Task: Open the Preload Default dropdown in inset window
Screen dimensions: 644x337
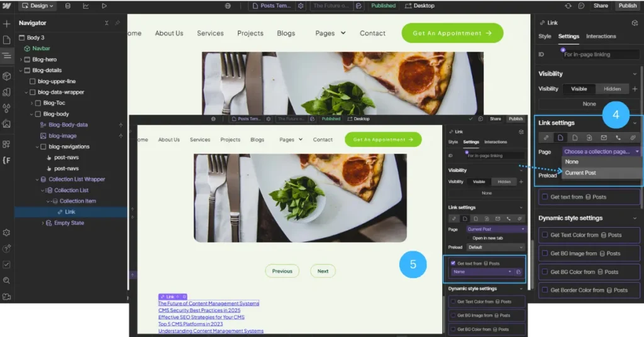Action: click(496, 247)
